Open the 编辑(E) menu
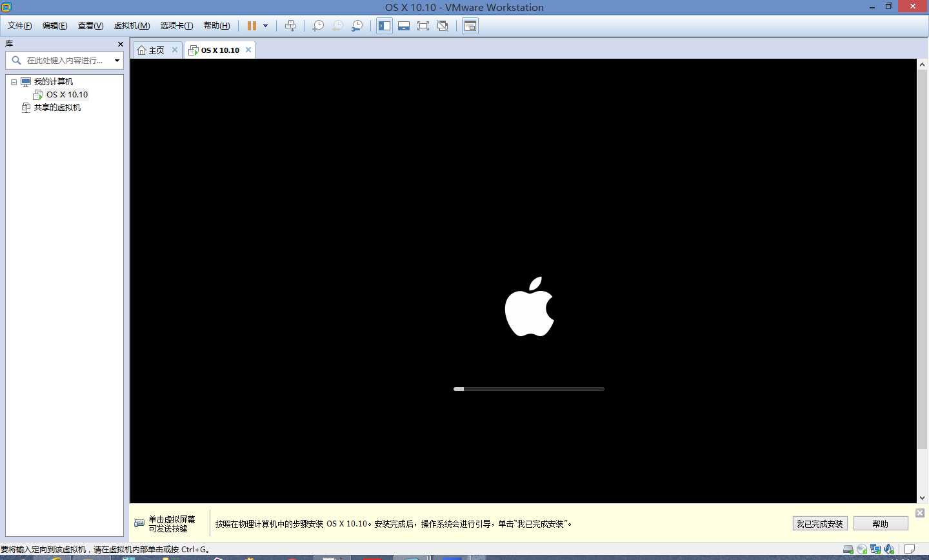Viewport: 929px width, 560px height. (x=55, y=26)
